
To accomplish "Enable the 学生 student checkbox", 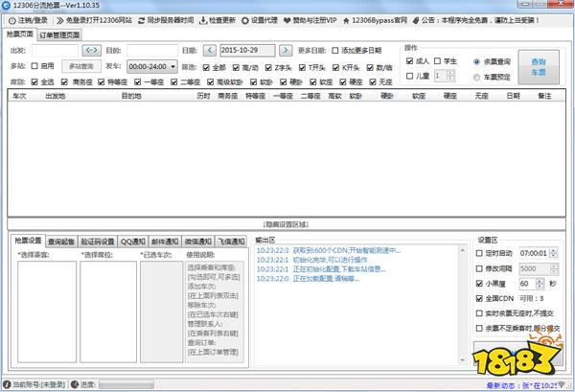I will pos(439,61).
